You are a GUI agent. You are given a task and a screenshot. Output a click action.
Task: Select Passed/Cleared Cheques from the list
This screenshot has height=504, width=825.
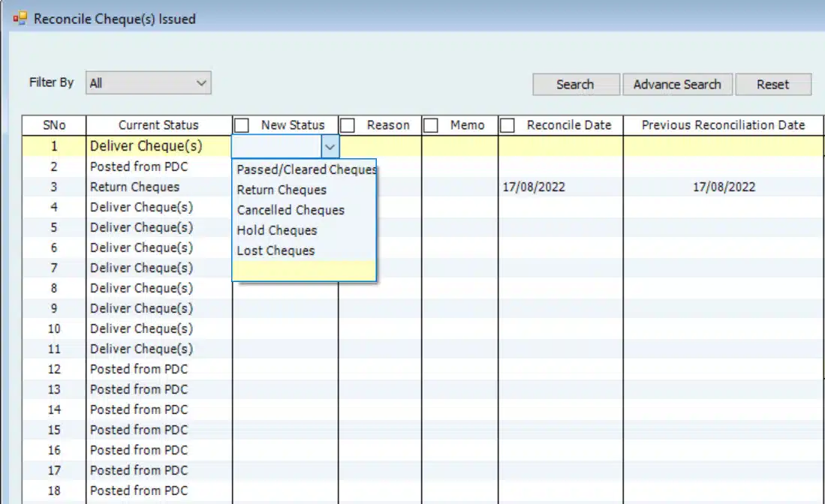point(304,169)
